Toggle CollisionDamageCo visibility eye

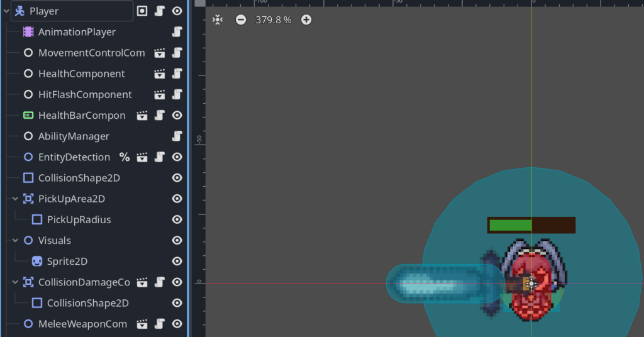pyautogui.click(x=177, y=282)
